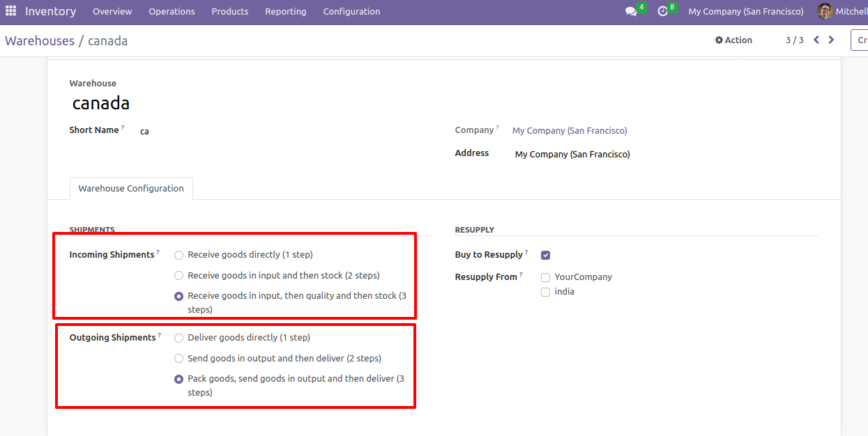Click the Short Name field ca
This screenshot has width=868, height=436.
(x=144, y=131)
